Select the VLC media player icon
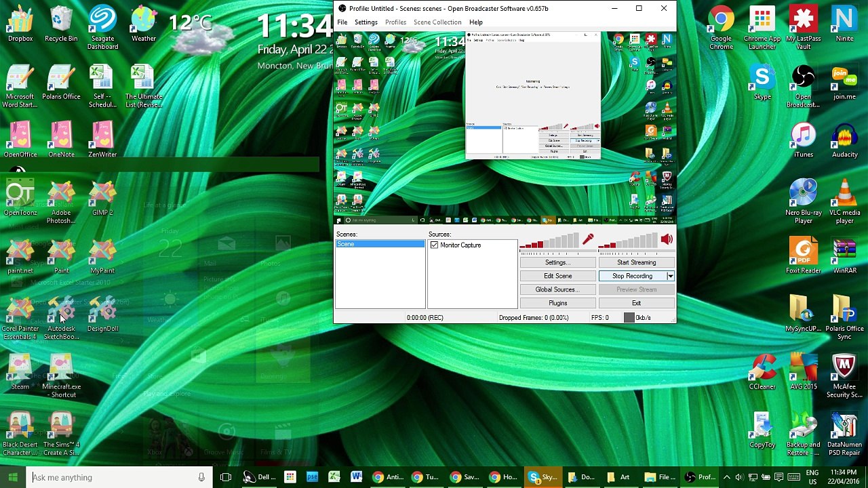Image resolution: width=868 pixels, height=488 pixels. click(x=844, y=202)
